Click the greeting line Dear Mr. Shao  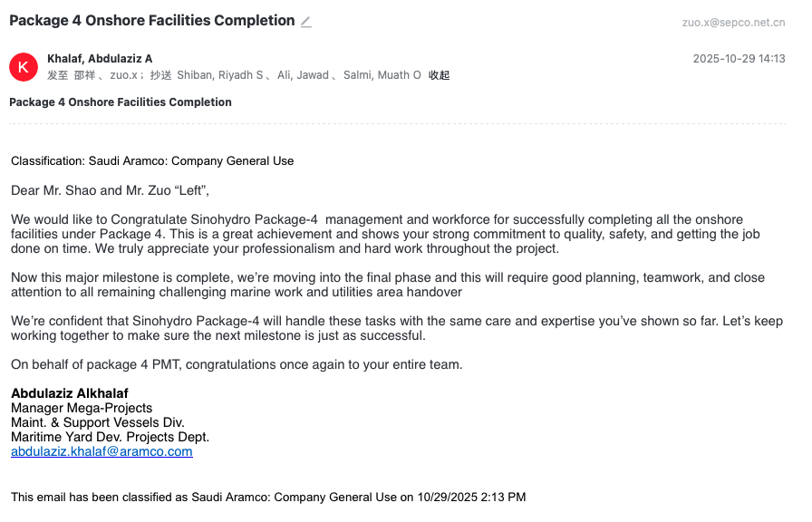[110, 190]
